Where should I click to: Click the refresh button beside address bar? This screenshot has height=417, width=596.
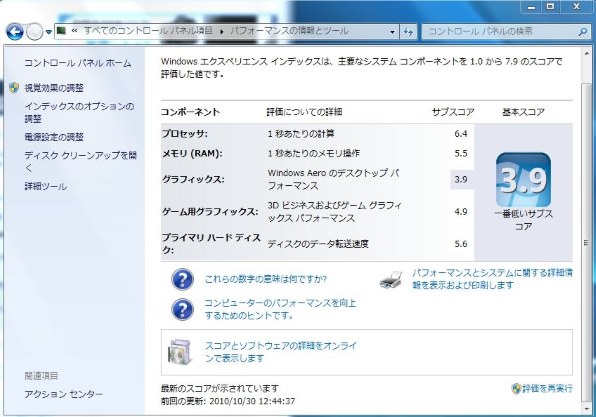pos(408,32)
